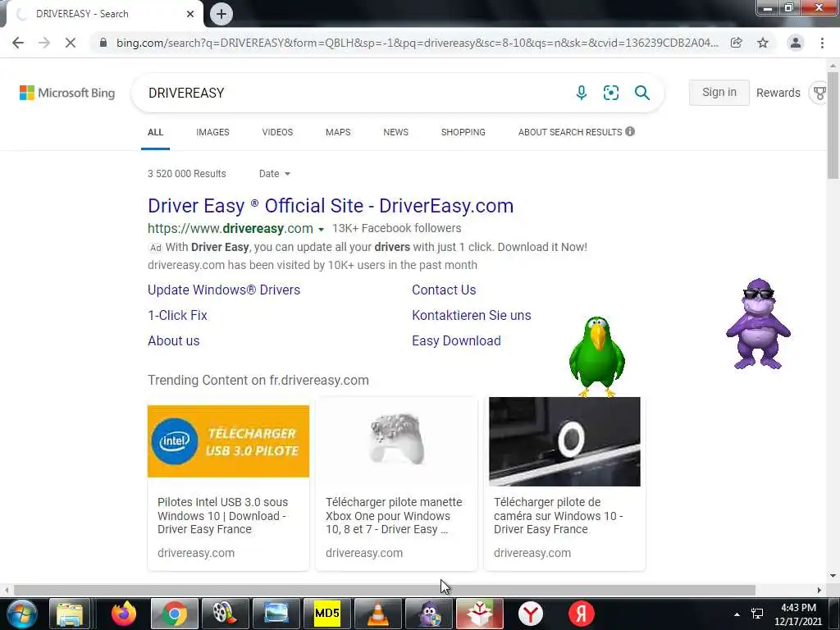
Task: Click the browser back arrow
Action: (x=18, y=43)
